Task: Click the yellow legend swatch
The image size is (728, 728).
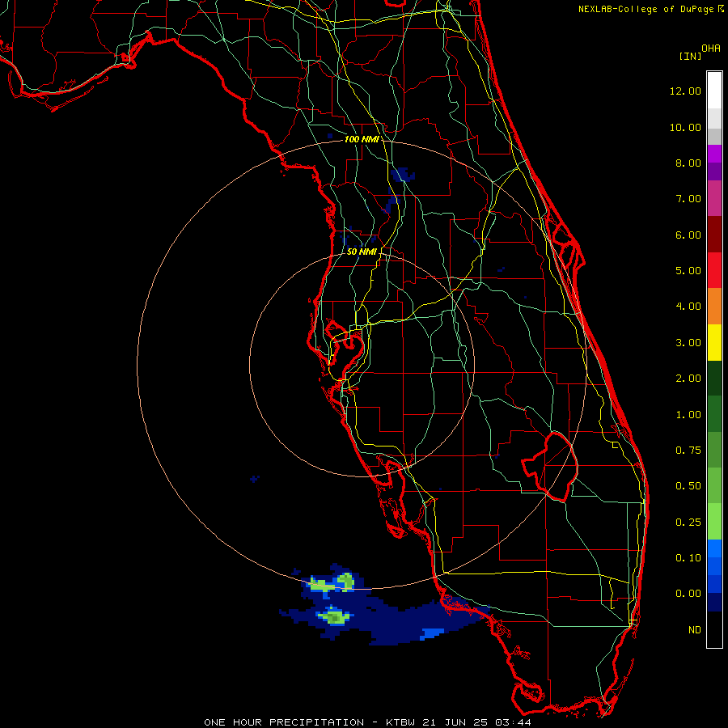Action: pos(714,342)
